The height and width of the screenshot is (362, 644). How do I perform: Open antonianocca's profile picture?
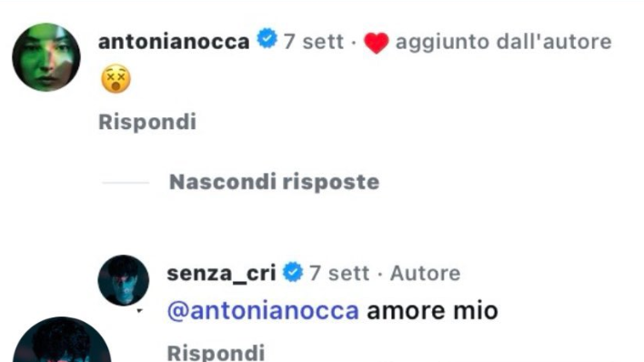(x=46, y=57)
